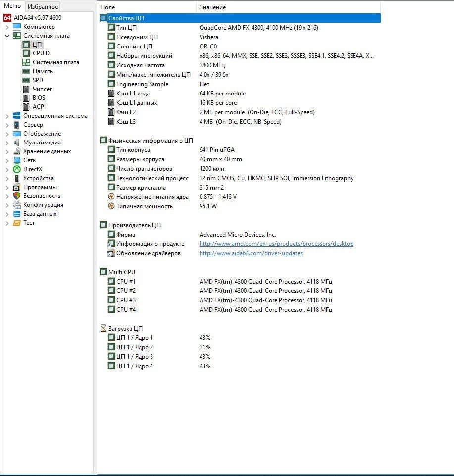Select the CPU #1 row
This screenshot has width=454, height=476.
point(240,282)
